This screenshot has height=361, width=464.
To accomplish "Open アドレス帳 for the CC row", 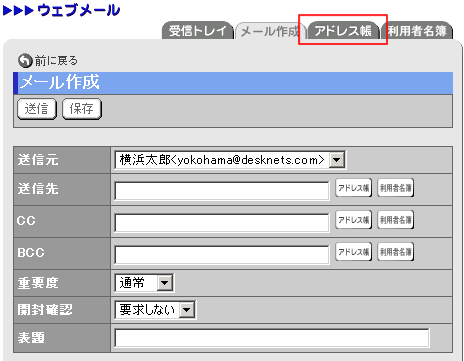I will click(x=353, y=220).
